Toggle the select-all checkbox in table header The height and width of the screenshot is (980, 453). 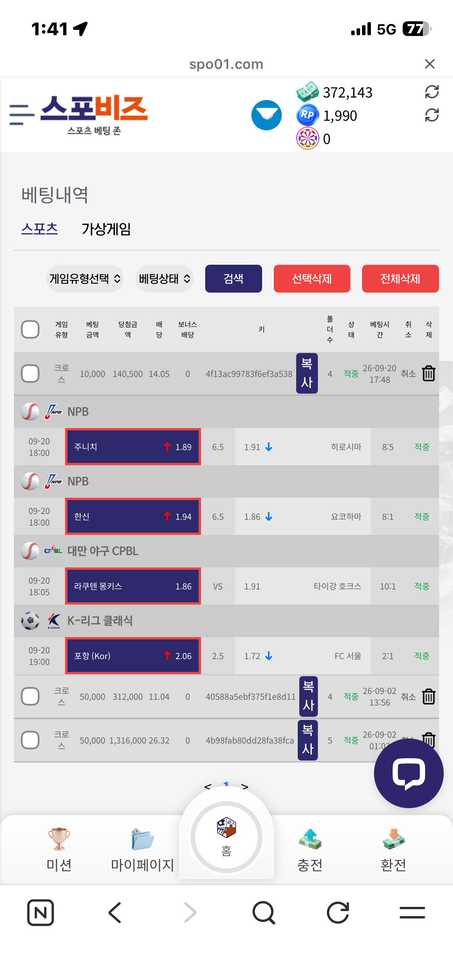point(30,329)
